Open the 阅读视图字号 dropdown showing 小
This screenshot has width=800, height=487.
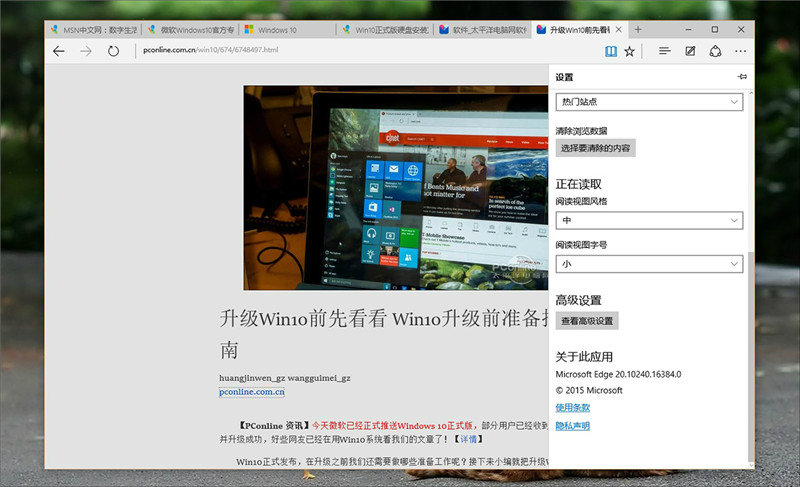click(x=649, y=264)
